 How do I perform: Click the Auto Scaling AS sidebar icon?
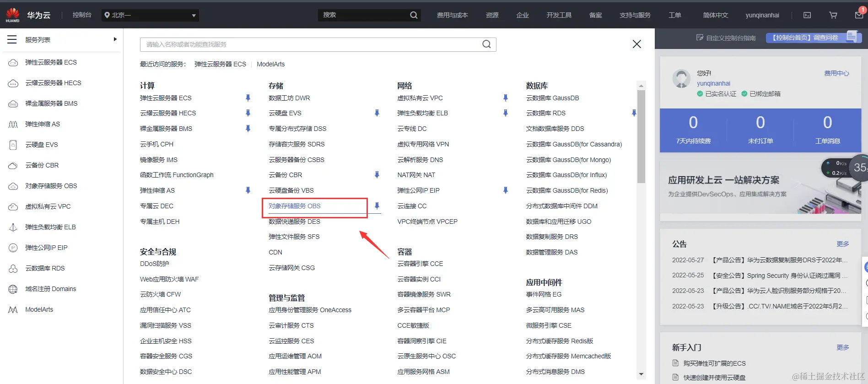coord(13,124)
